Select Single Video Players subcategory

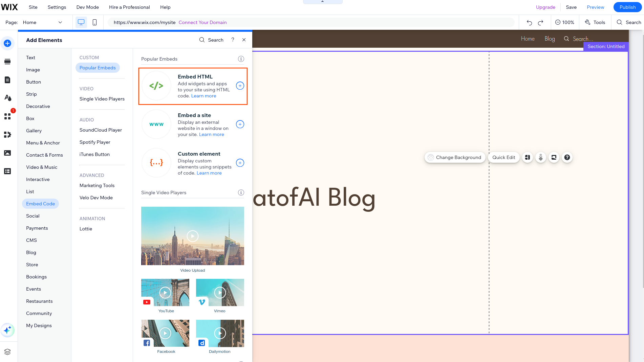102,99
